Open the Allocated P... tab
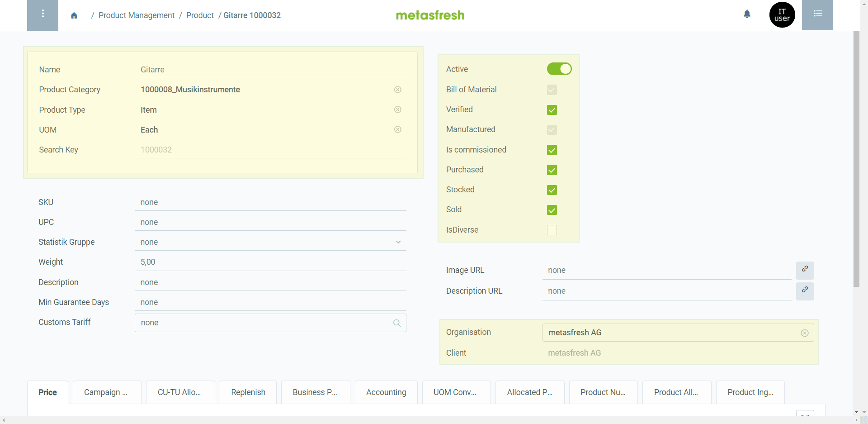 pos(530,392)
